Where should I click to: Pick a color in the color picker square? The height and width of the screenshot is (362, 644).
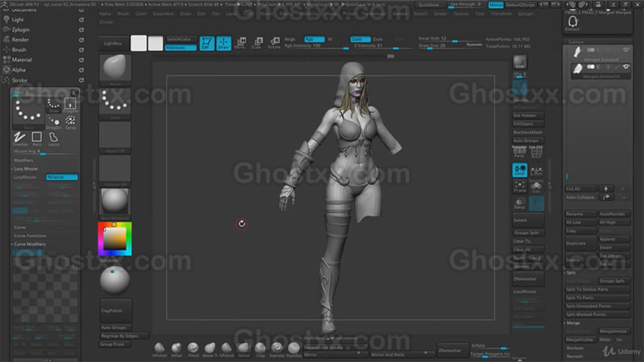pyautogui.click(x=115, y=239)
